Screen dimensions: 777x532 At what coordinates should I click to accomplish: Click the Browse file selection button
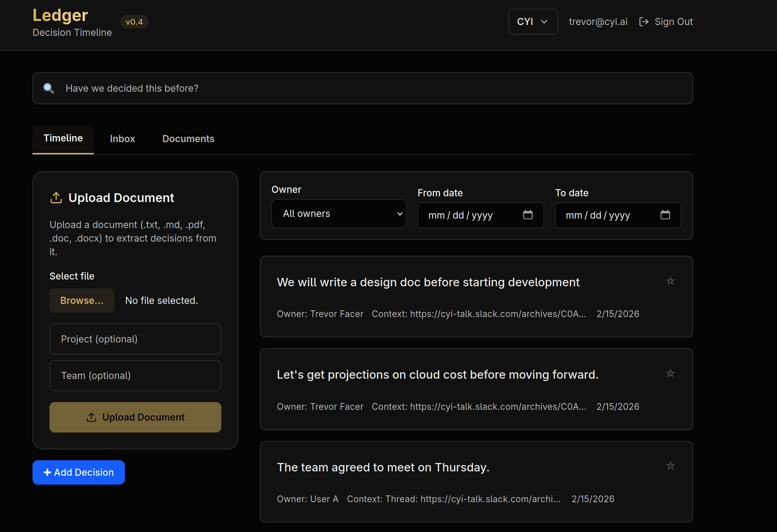click(x=82, y=301)
